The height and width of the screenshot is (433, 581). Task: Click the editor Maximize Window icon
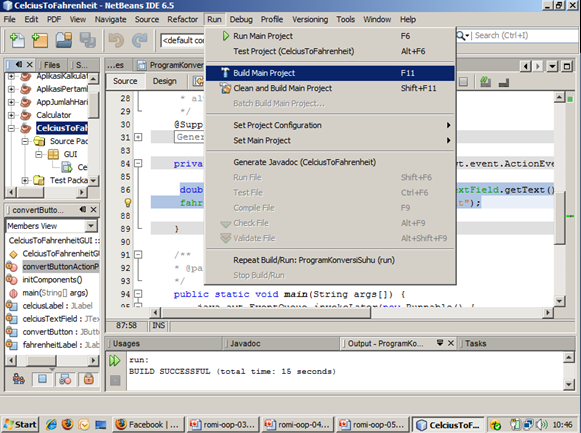(x=567, y=66)
